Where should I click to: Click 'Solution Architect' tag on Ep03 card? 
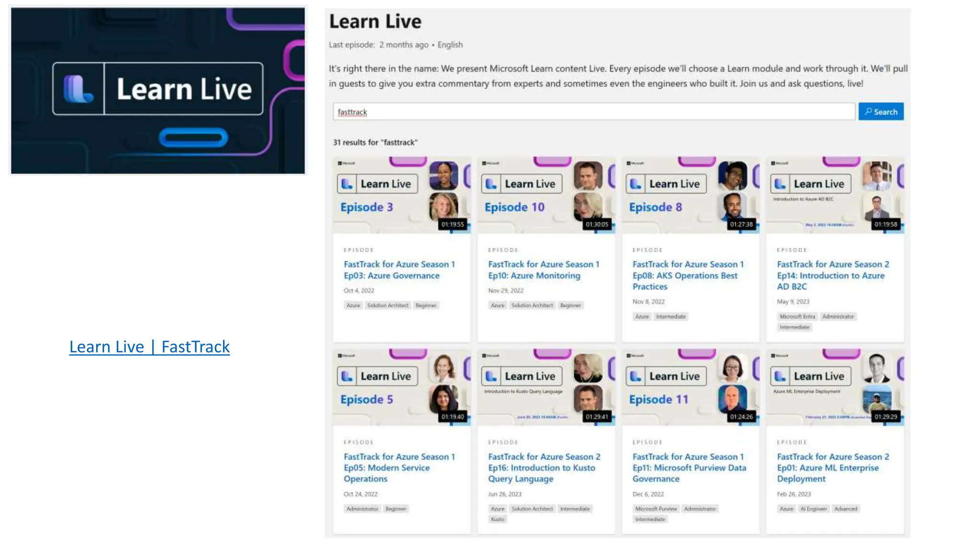coord(388,305)
